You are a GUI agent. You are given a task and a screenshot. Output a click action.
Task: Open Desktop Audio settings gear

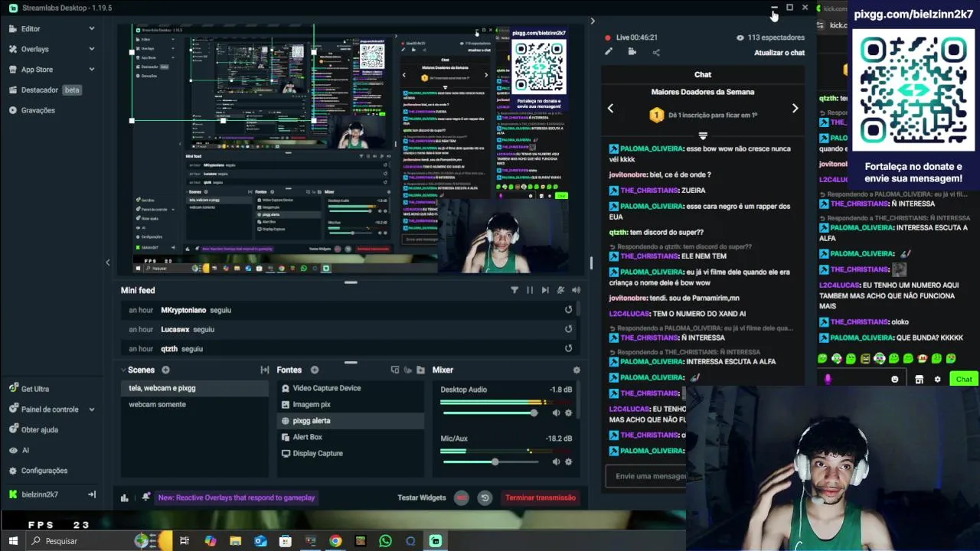(568, 413)
